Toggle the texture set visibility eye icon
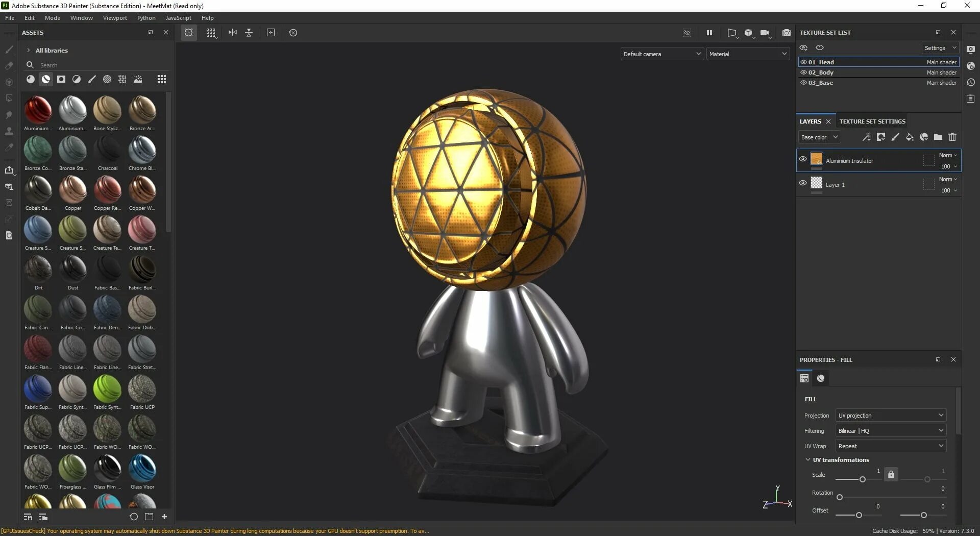This screenshot has height=536, width=980. point(803,47)
